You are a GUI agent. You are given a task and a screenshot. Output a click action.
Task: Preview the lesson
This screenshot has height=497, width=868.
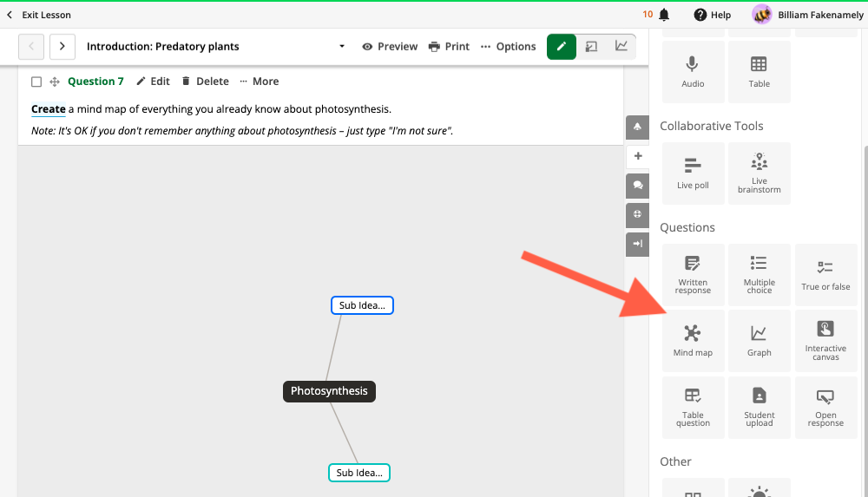[x=390, y=47]
